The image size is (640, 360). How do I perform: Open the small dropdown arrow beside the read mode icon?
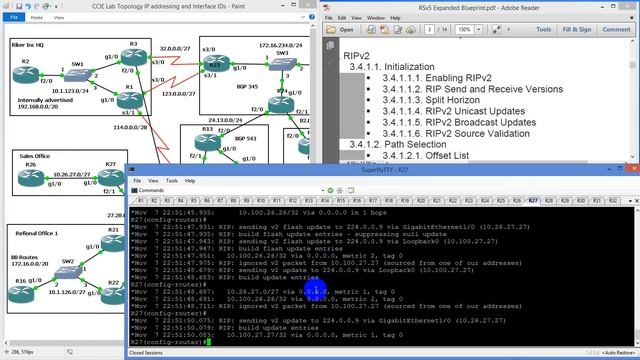click(509, 30)
